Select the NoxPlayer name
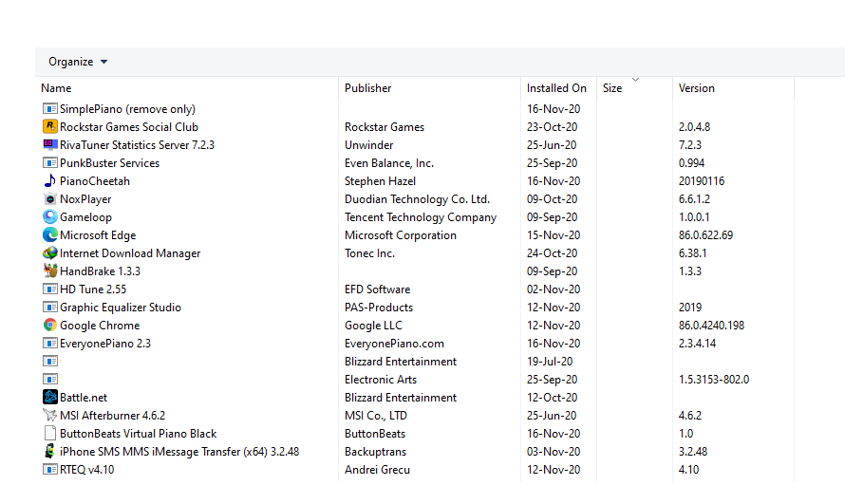Image resolution: width=863 pixels, height=504 pixels. point(85,199)
